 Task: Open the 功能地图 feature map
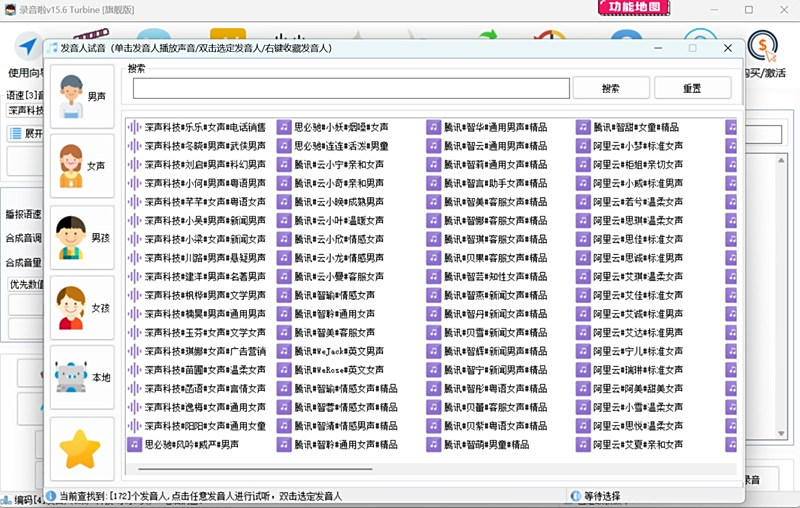click(635, 8)
